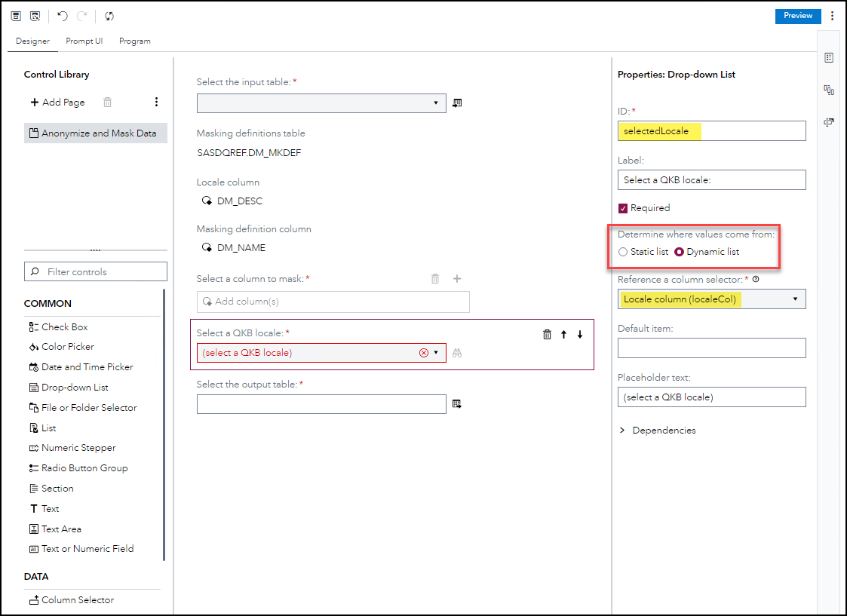
Task: Switch to the Prompt UI tab
Action: click(x=84, y=41)
